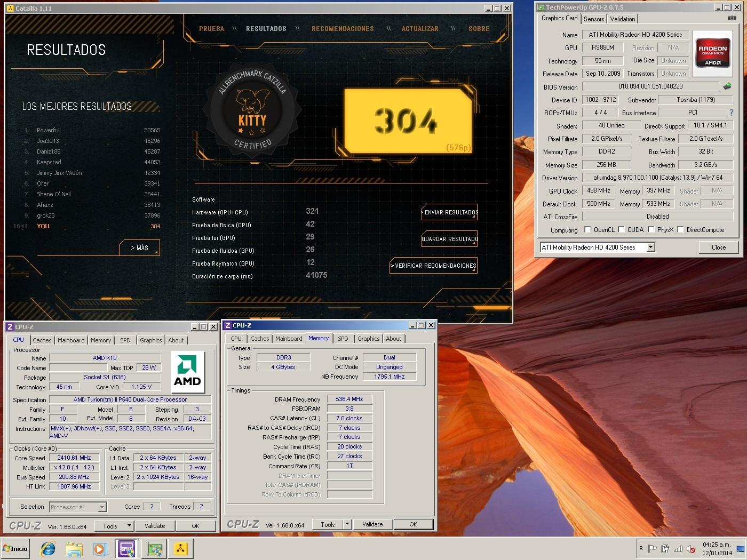This screenshot has width=747, height=560.
Task: Click the Catzilla title bar icon
Action: click(10, 8)
